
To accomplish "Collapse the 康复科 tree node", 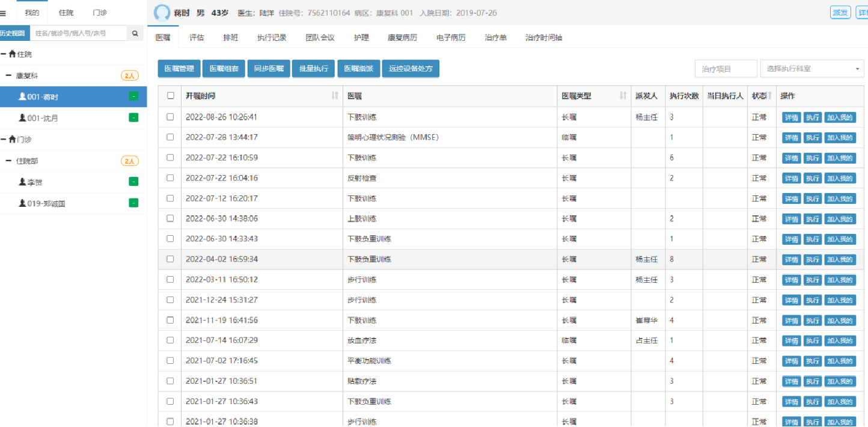I will click(9, 76).
